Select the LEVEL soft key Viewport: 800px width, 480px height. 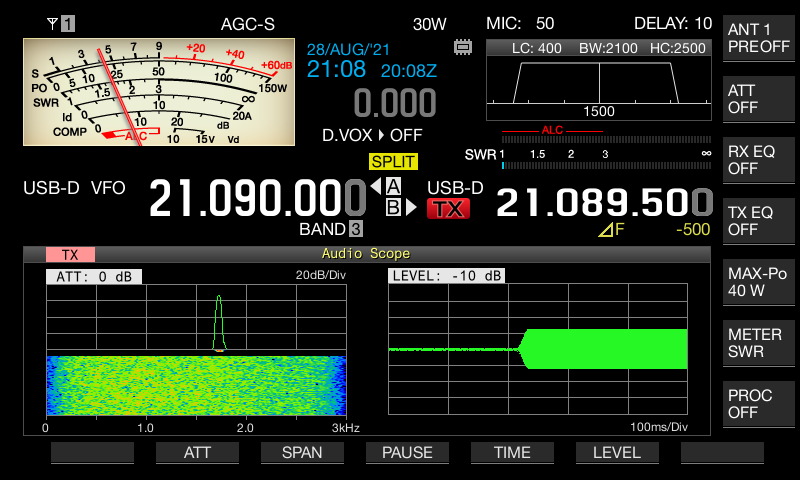pos(617,452)
